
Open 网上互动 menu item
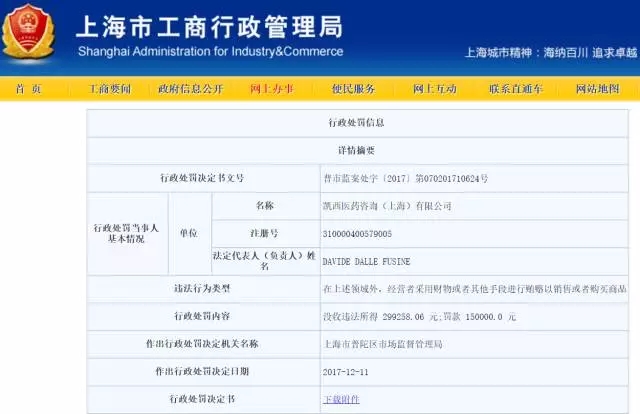[x=434, y=89]
